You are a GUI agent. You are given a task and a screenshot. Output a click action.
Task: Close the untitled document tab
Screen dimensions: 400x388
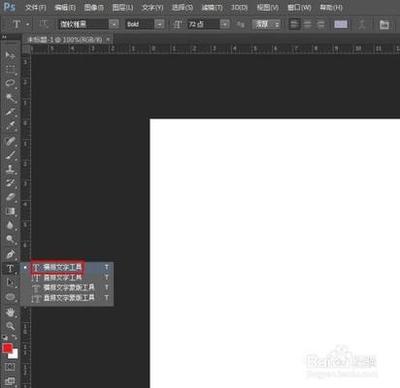108,40
